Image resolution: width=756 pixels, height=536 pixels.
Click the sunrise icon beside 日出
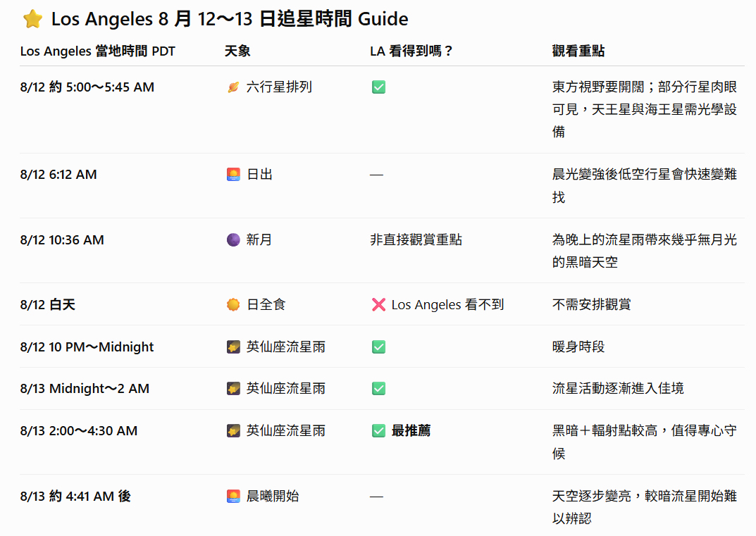point(233,175)
